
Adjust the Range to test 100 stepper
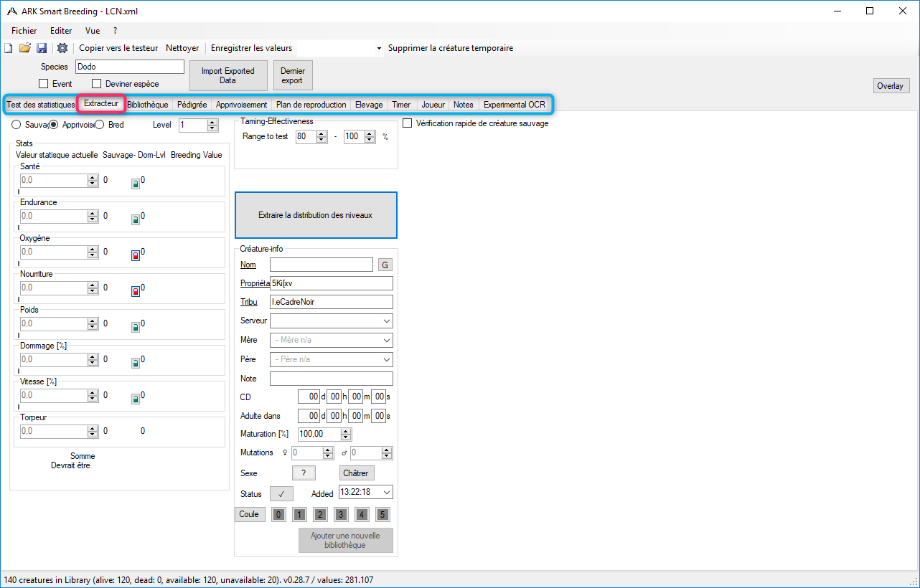point(370,136)
